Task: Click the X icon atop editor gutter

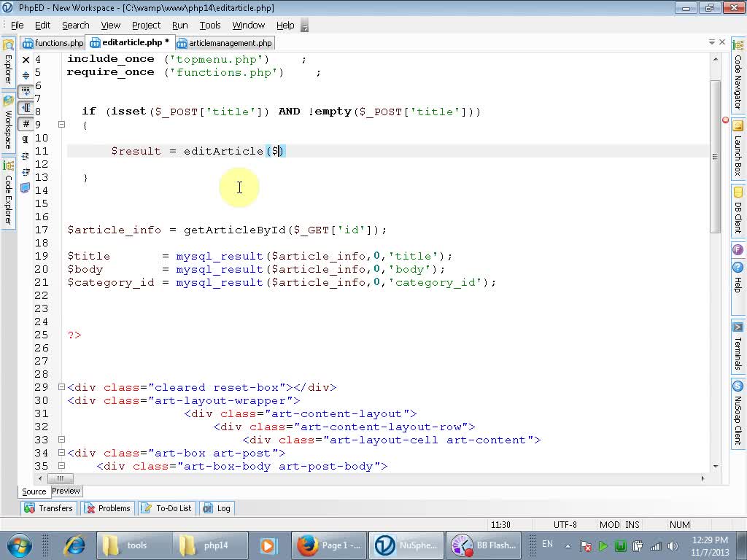Action: tap(26, 60)
